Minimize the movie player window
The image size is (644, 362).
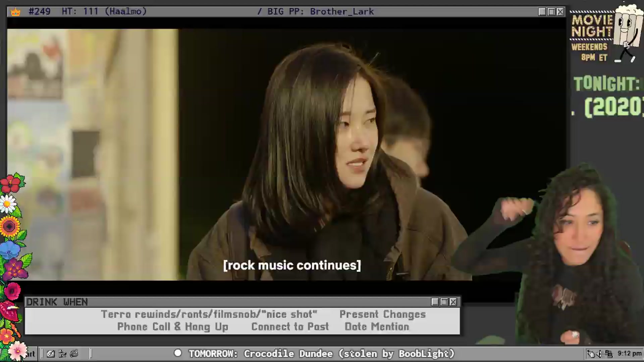[542, 12]
